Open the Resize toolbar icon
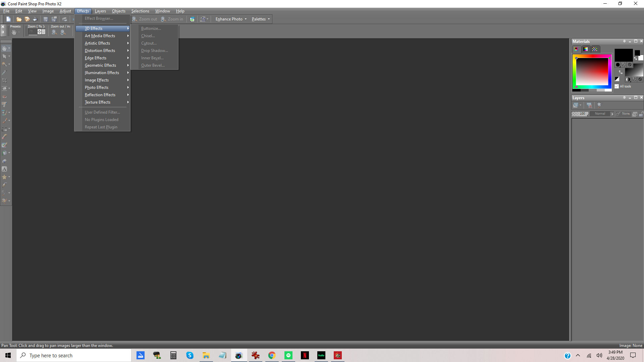This screenshot has width=644, height=362. pos(192,19)
